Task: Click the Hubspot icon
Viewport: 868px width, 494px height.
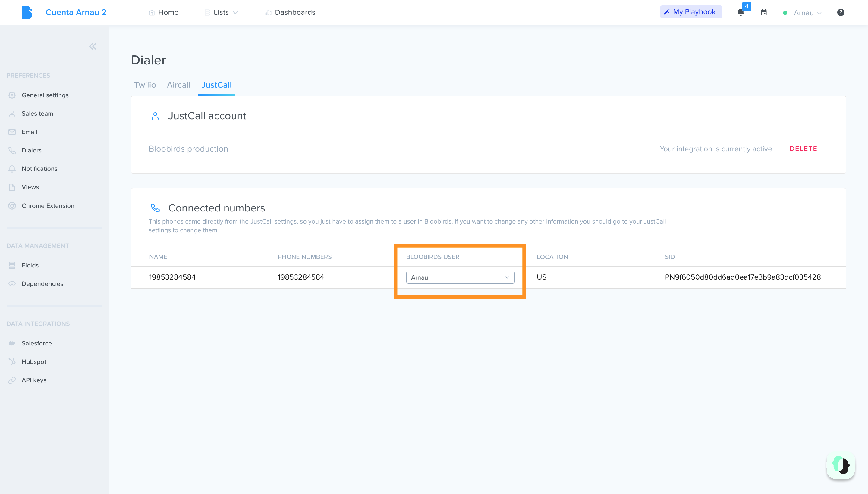Action: click(x=12, y=362)
